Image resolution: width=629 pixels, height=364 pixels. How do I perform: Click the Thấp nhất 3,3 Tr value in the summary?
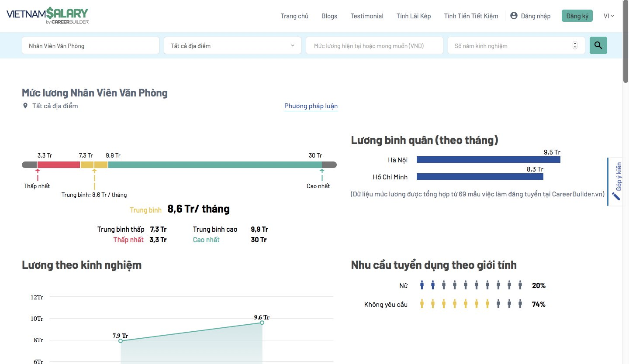click(x=158, y=240)
